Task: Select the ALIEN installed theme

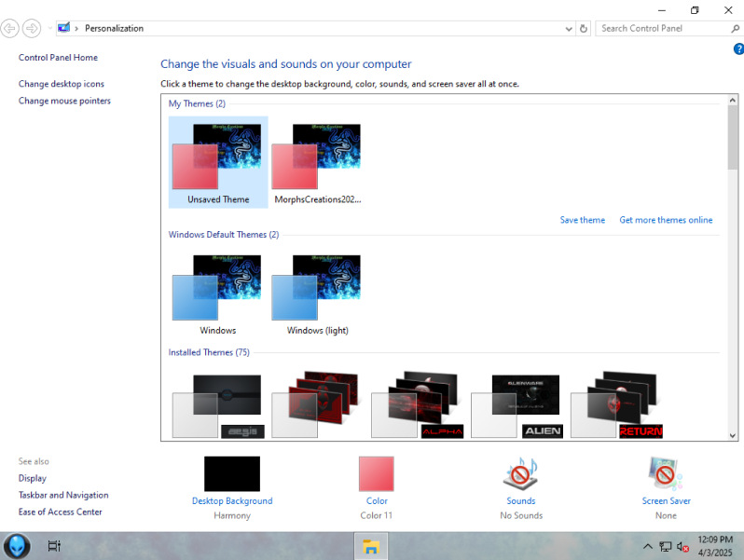Action: click(x=517, y=405)
